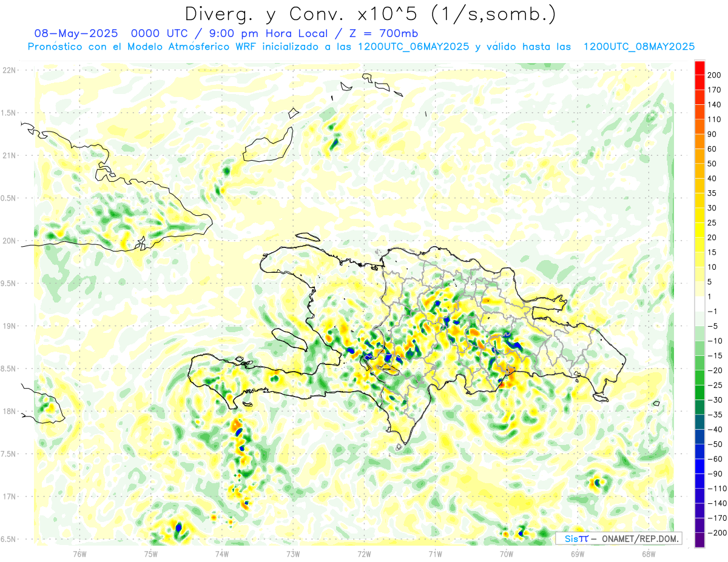The height and width of the screenshot is (562, 728).
Task: Click the '200' value on the color legend
Action: click(x=715, y=75)
